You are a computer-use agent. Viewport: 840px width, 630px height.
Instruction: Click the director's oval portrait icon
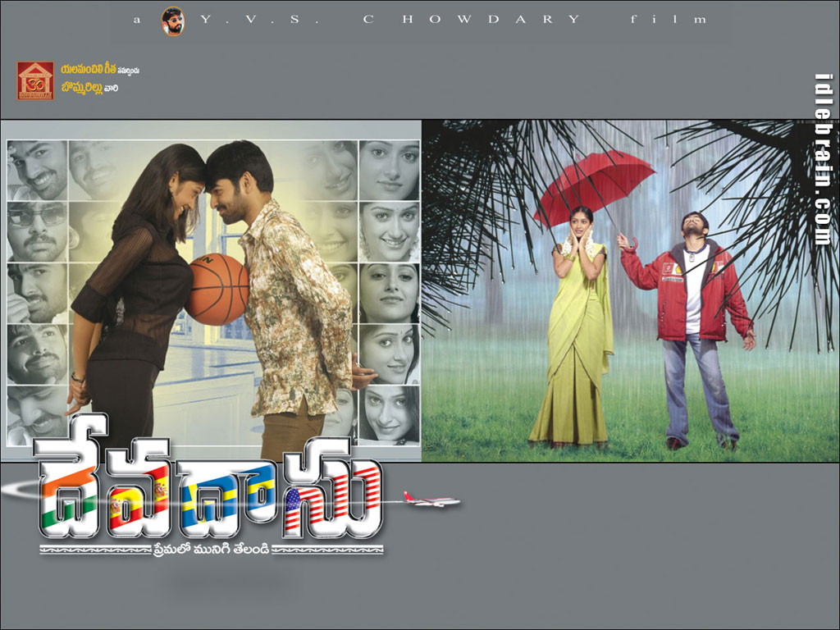[x=172, y=21]
